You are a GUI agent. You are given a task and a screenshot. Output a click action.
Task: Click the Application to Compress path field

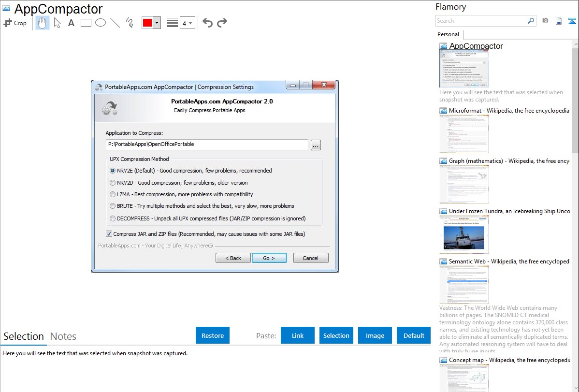[x=207, y=145]
